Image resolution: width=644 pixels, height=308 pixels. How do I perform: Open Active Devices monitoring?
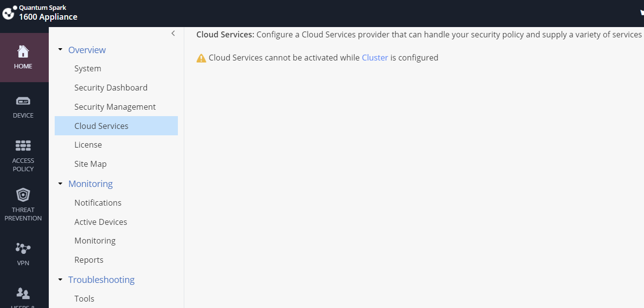click(101, 221)
